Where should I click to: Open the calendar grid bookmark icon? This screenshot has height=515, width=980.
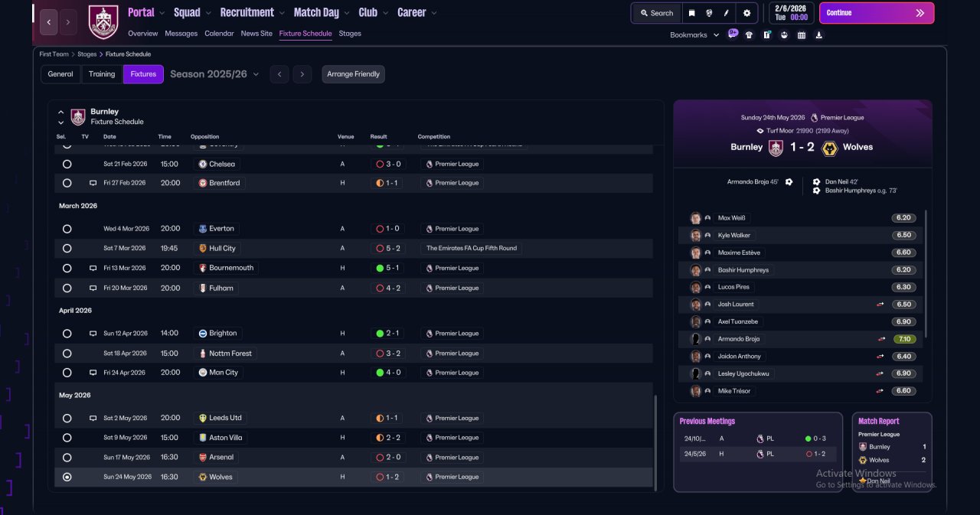pos(802,34)
